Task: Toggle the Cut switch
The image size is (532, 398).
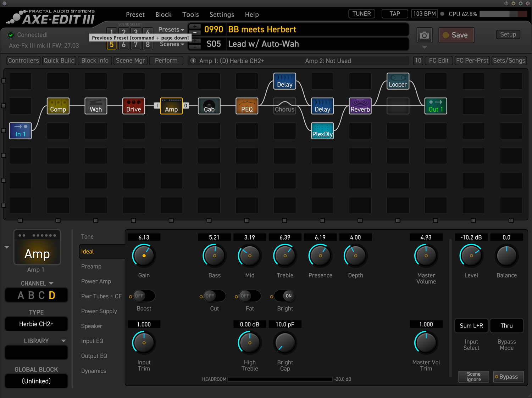Action: 215,296
